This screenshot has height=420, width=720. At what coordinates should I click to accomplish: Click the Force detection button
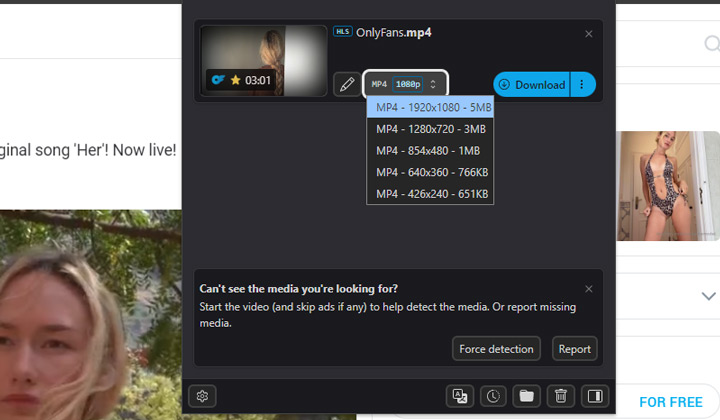pyautogui.click(x=496, y=349)
